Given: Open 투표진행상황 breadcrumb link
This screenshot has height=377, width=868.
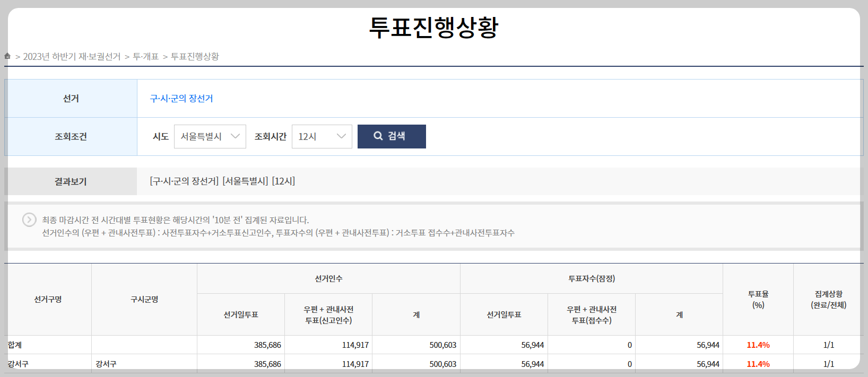Looking at the screenshot, I should click(195, 57).
